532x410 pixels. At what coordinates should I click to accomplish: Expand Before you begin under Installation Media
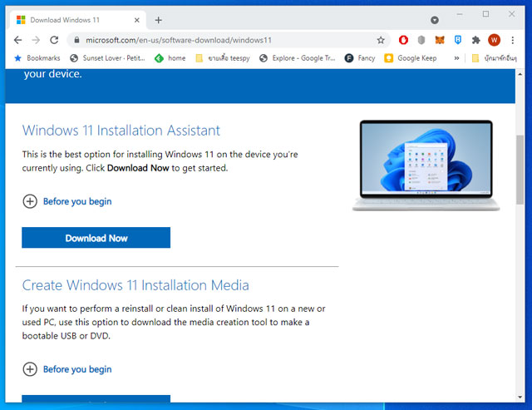click(67, 369)
